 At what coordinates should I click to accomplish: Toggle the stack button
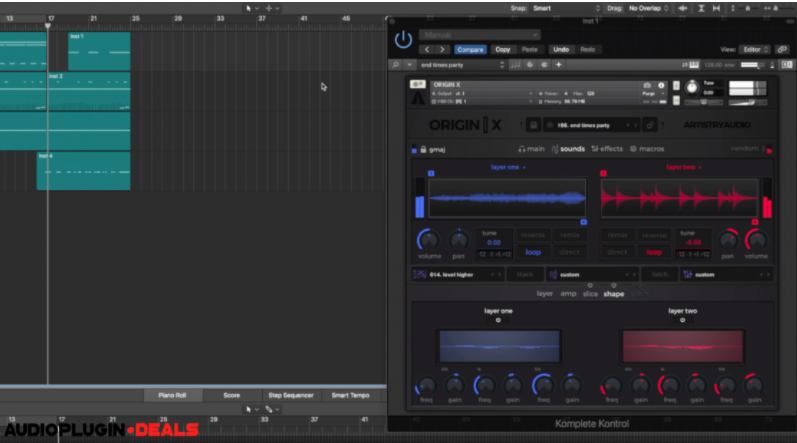tap(525, 274)
